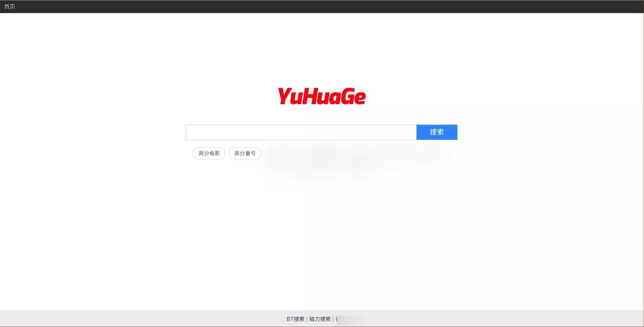The image size is (644, 327).
Task: Click the 首页 menu item
Action: 10,6
